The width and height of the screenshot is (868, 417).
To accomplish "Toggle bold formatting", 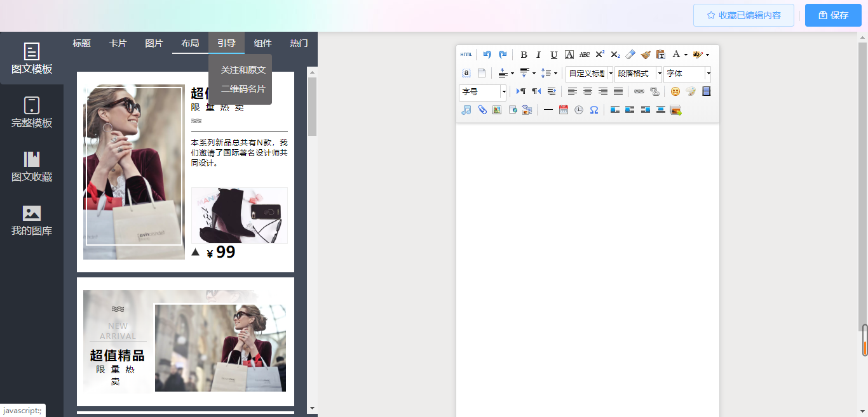I will (x=524, y=55).
